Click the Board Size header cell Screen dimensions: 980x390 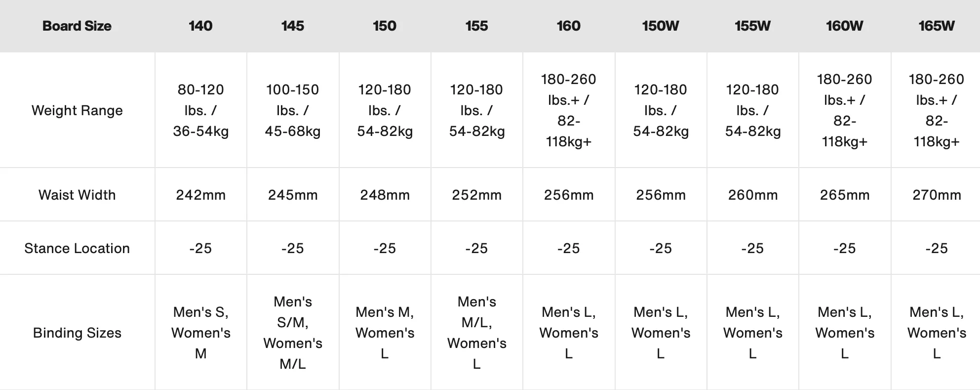[77, 26]
